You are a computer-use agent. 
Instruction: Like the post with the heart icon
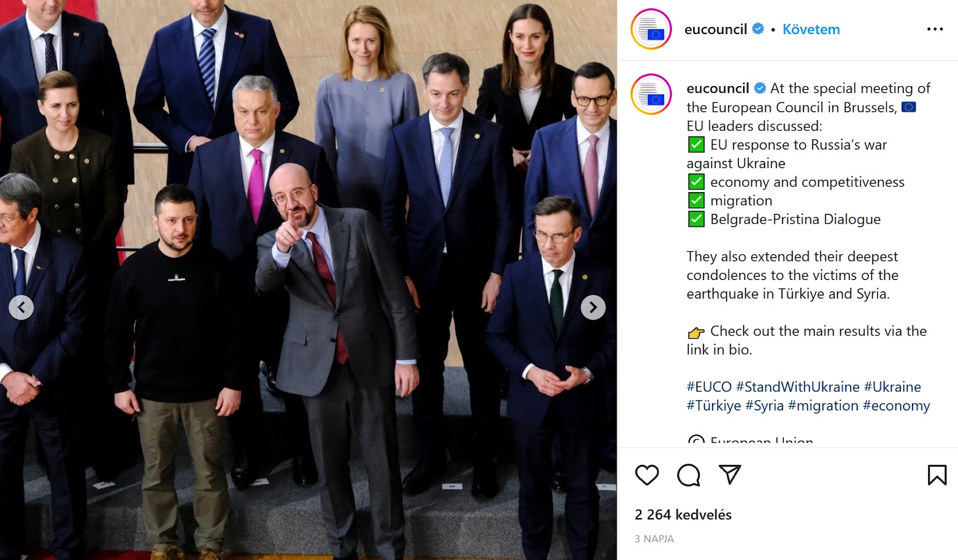(x=647, y=475)
